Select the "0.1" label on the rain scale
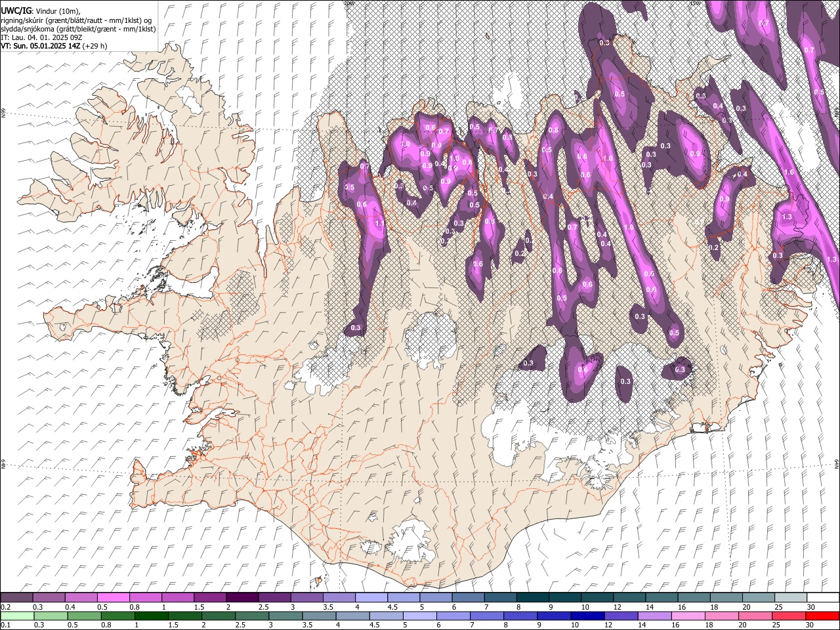This screenshot has height=630, width=840. pyautogui.click(x=5, y=625)
